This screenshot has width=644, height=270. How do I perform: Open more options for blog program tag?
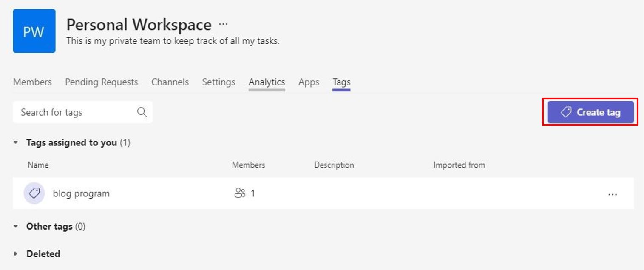tap(612, 194)
